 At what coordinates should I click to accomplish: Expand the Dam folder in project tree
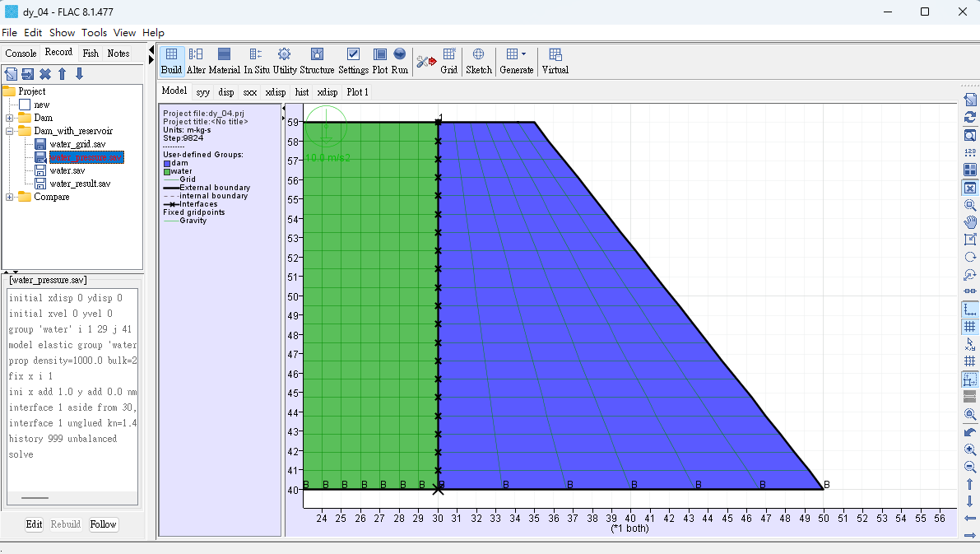pos(9,118)
